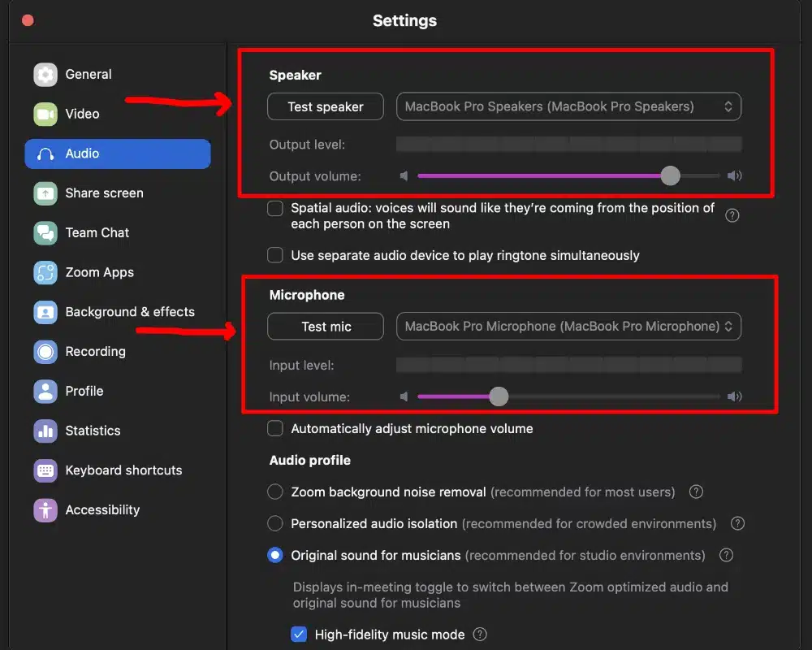The image size is (812, 650).
Task: Open help for High-fidelity music mode
Action: pos(480,635)
